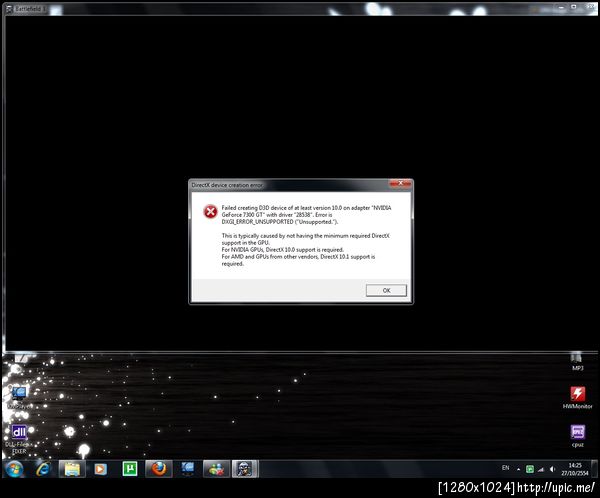Close the DirectX device creation error dialog
Image resolution: width=600 pixels, height=498 pixels.
click(400, 184)
